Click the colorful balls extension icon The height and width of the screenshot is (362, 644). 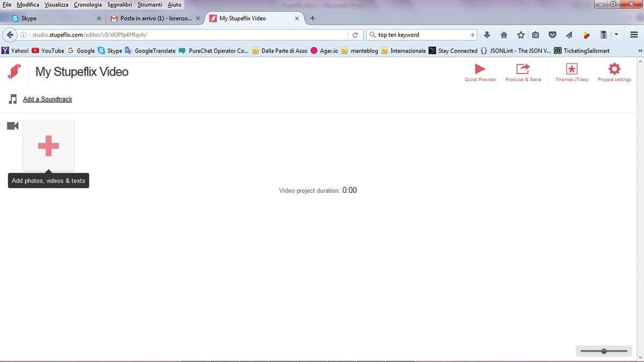click(586, 35)
